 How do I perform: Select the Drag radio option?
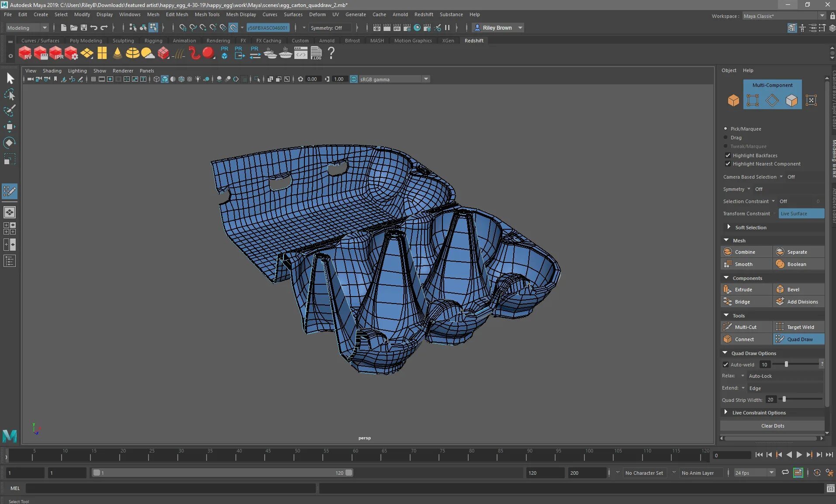click(726, 138)
